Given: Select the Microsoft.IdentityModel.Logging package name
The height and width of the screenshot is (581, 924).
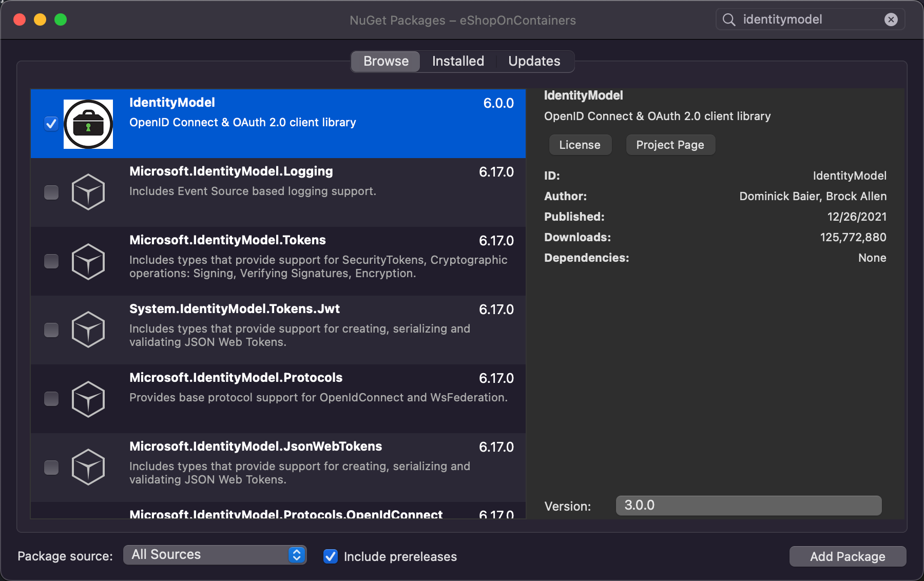Looking at the screenshot, I should pos(231,171).
